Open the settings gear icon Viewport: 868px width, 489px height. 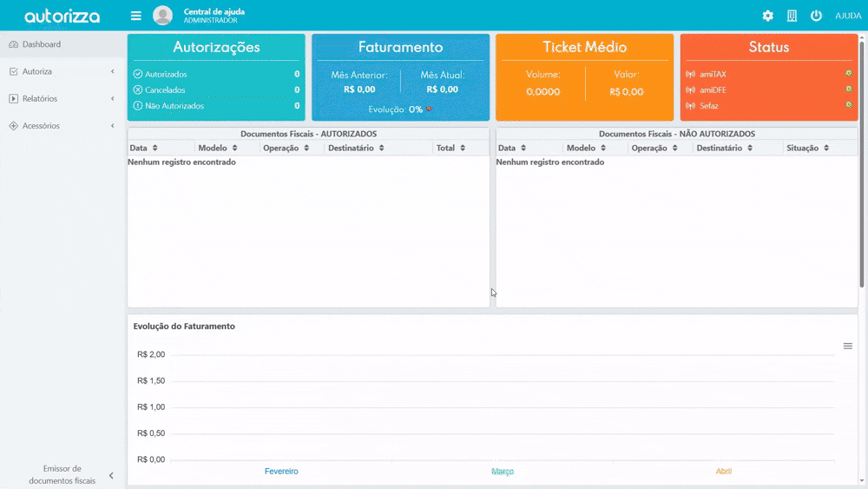point(767,16)
